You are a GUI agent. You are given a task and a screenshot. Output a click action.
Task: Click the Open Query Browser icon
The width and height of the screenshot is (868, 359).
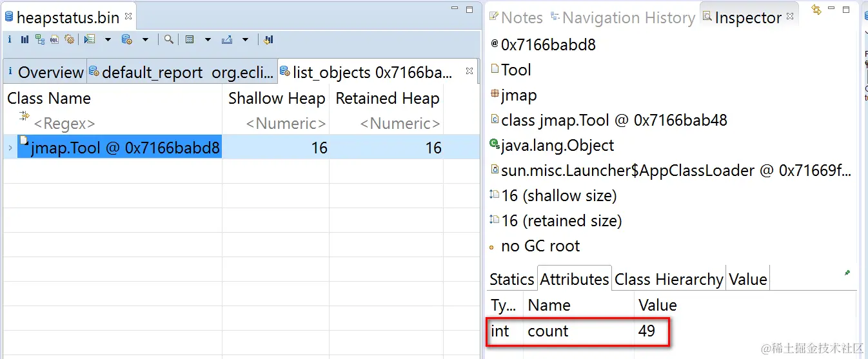127,39
